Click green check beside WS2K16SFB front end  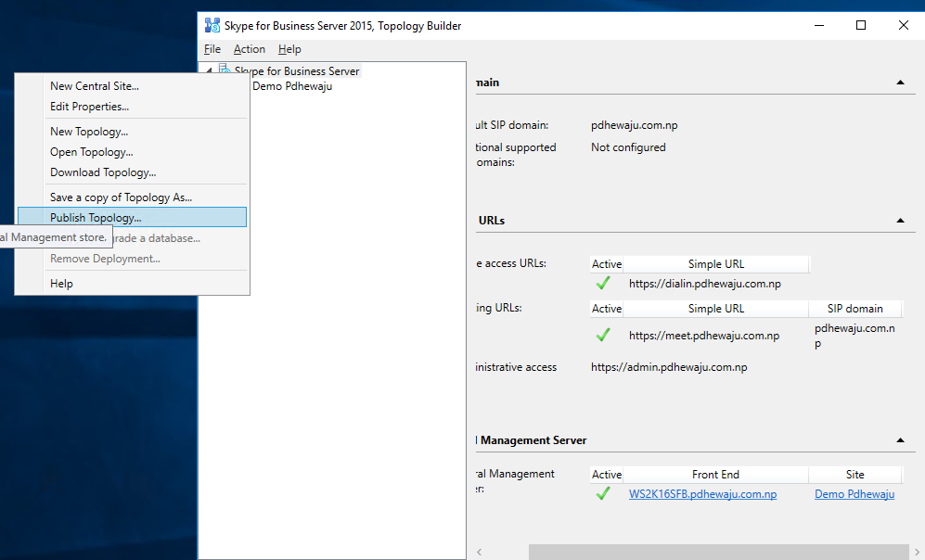(x=603, y=494)
